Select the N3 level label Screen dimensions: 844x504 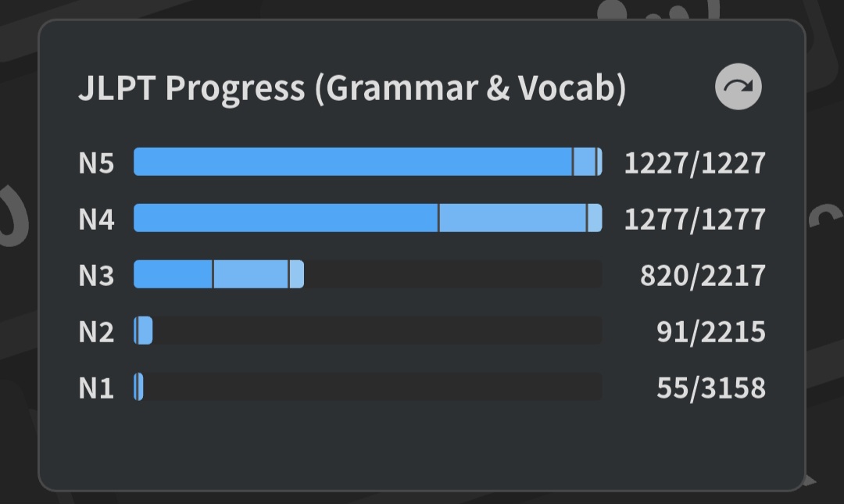pyautogui.click(x=96, y=275)
